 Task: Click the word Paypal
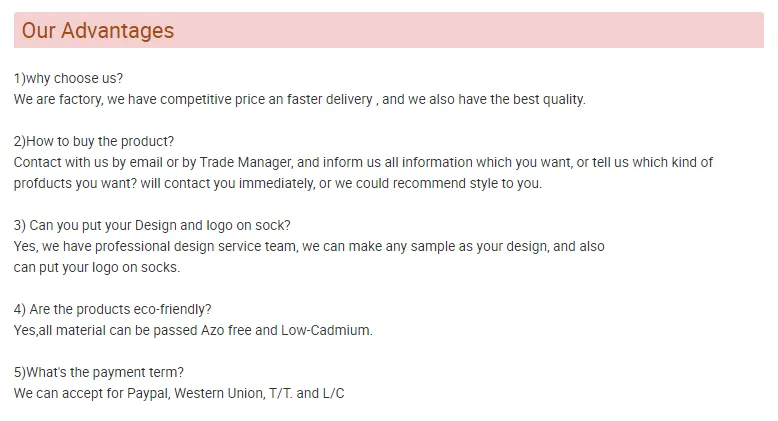tap(149, 393)
